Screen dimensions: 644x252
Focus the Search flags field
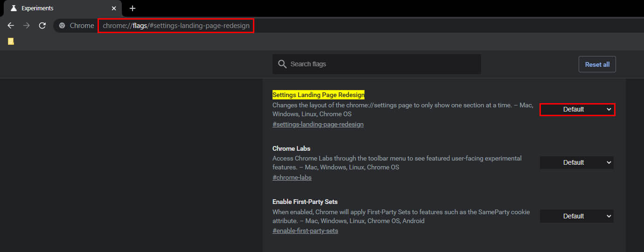click(377, 64)
